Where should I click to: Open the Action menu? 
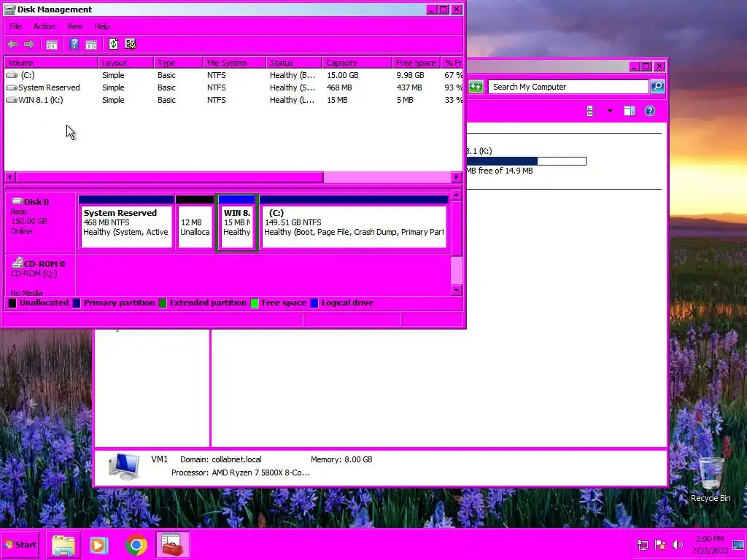tap(44, 26)
